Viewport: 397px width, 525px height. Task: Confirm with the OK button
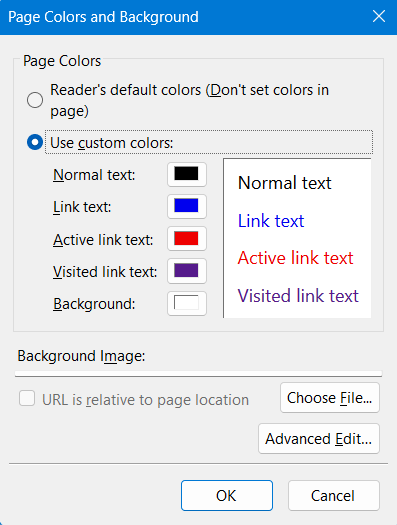[227, 496]
